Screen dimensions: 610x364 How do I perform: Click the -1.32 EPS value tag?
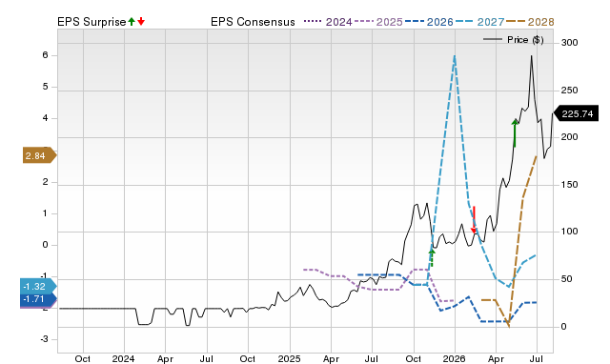point(38,287)
